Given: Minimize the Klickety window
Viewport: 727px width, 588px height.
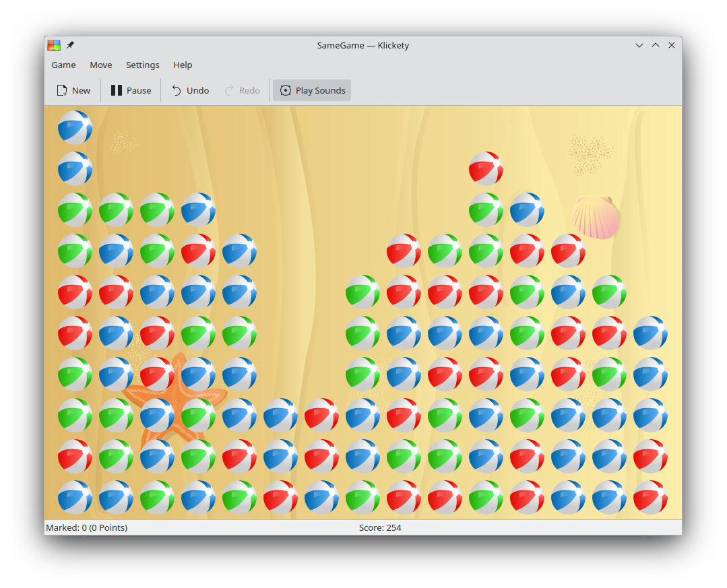Looking at the screenshot, I should (639, 45).
